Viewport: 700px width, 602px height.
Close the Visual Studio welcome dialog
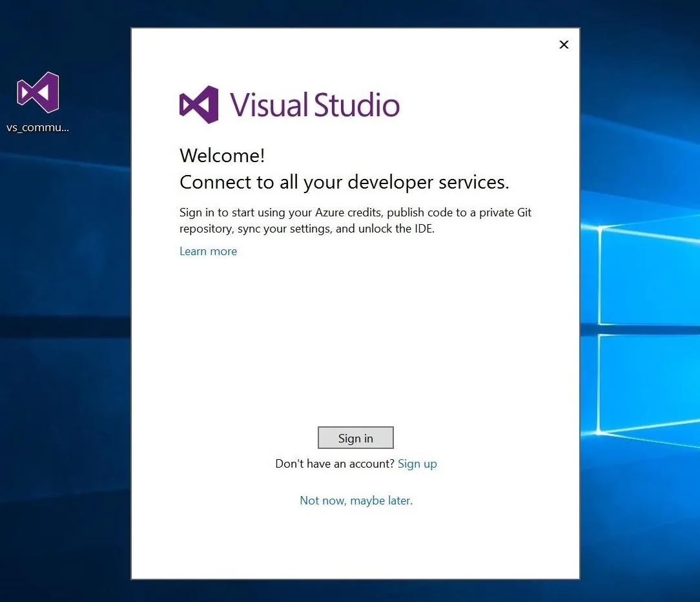(x=564, y=45)
